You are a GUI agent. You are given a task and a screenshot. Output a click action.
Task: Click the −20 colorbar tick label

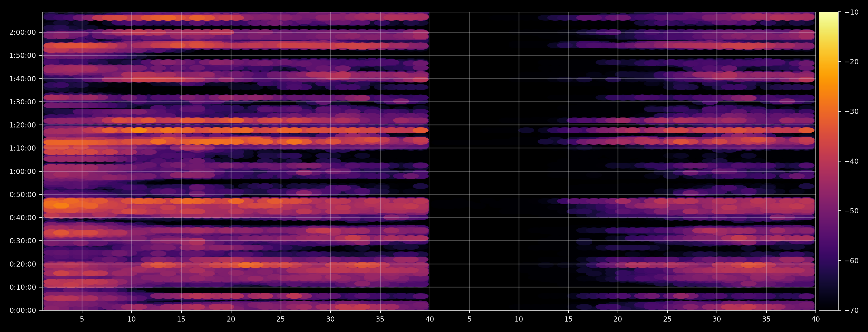pos(851,62)
